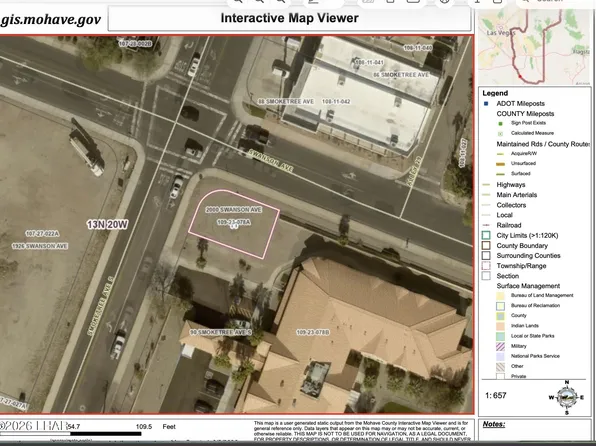Click the Railroad line symbol

pos(486,225)
